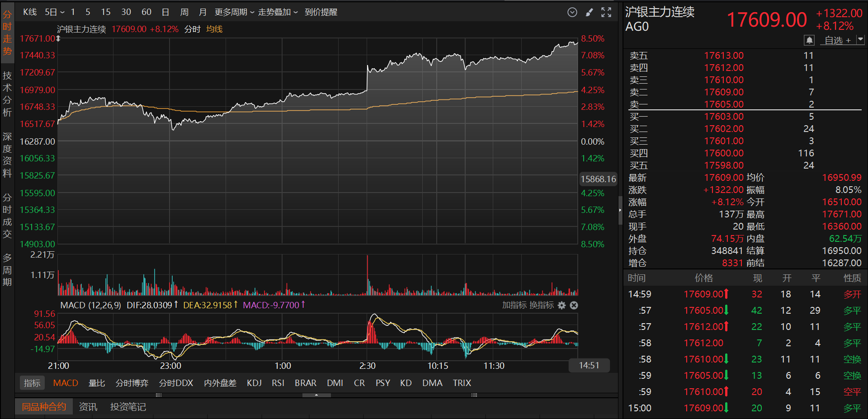Open the circular down-arrow menu icon
Screen dimensions: 868x419
pos(572,12)
